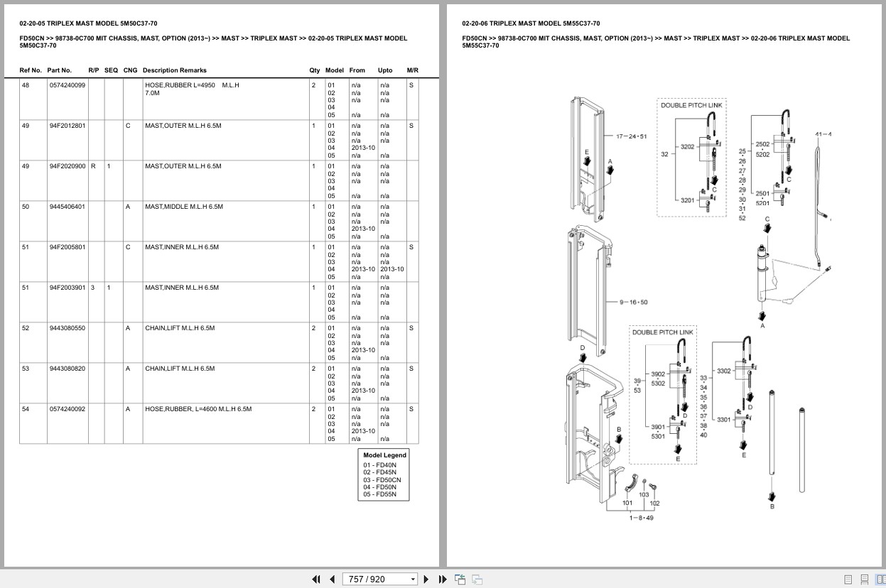Click the MAST,MIDDLE M.L.H 6.5M description
The width and height of the screenshot is (886, 588).
tap(184, 207)
